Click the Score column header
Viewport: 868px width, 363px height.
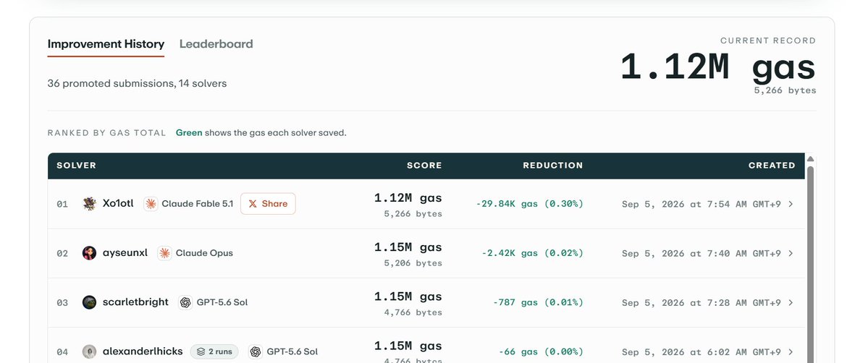pyautogui.click(x=424, y=165)
